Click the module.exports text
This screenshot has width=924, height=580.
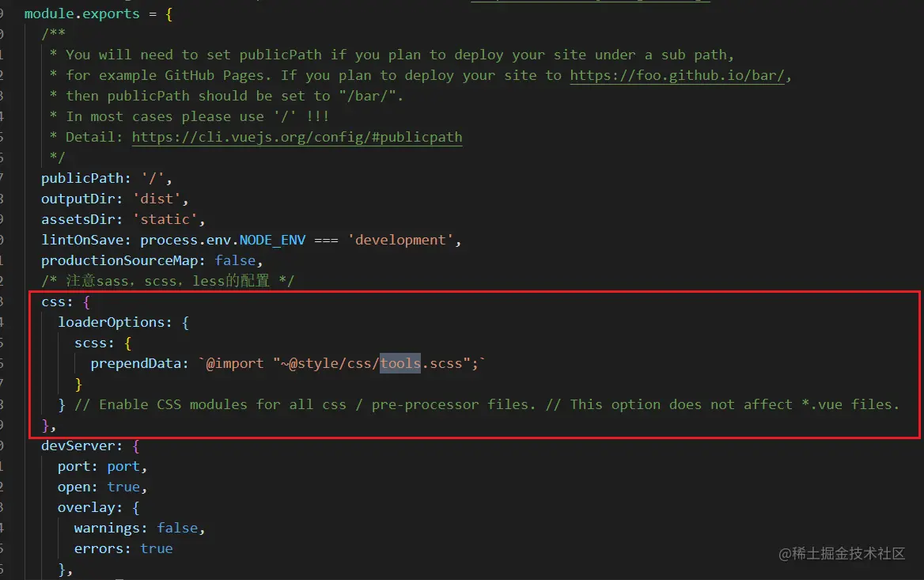[x=82, y=13]
